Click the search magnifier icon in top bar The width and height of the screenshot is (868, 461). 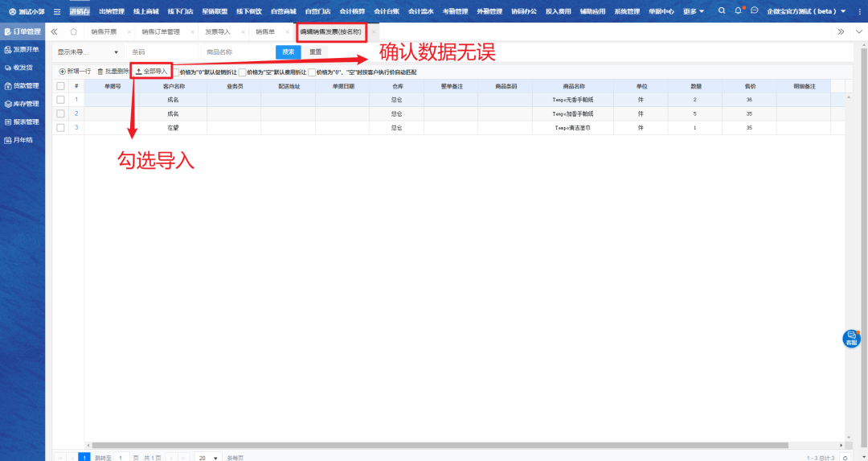coord(721,11)
